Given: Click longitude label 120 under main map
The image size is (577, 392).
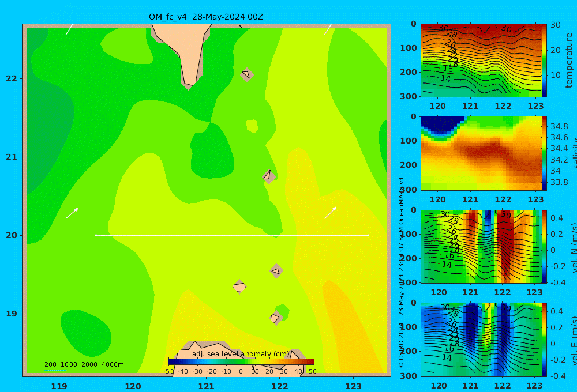Looking at the screenshot, I should (x=133, y=386).
